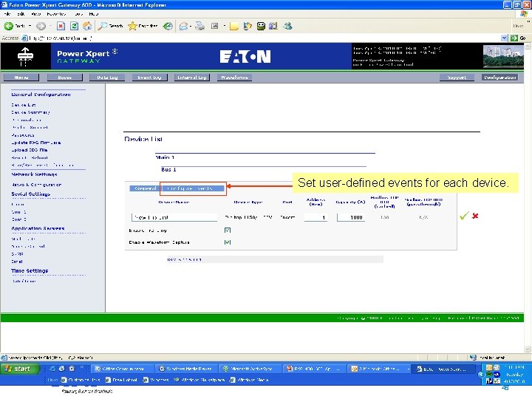Switch to Windows Media Player taskbar item
This screenshot has width=532, height=399.
(x=186, y=369)
